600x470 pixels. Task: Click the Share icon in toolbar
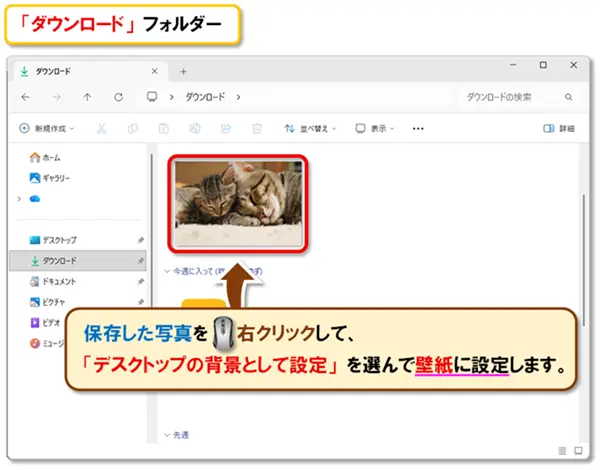tap(226, 129)
